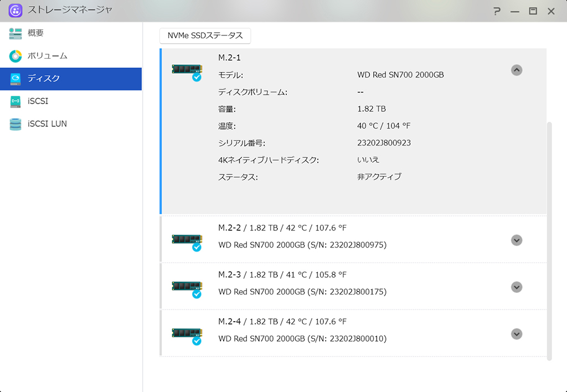Collapse the M.2-1 disk details chevron
567x392 pixels.
(x=517, y=70)
